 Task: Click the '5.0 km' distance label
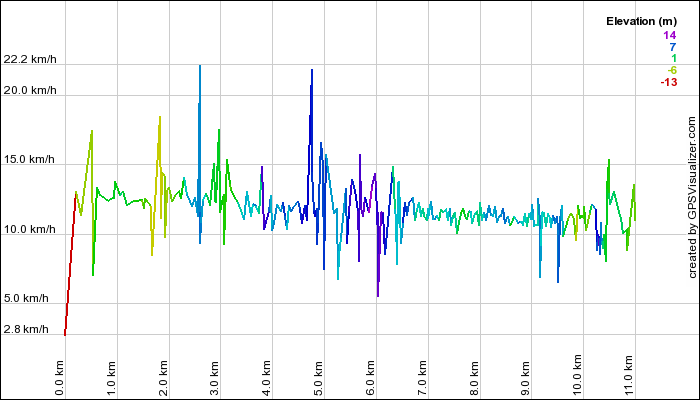pyautogui.click(x=318, y=378)
